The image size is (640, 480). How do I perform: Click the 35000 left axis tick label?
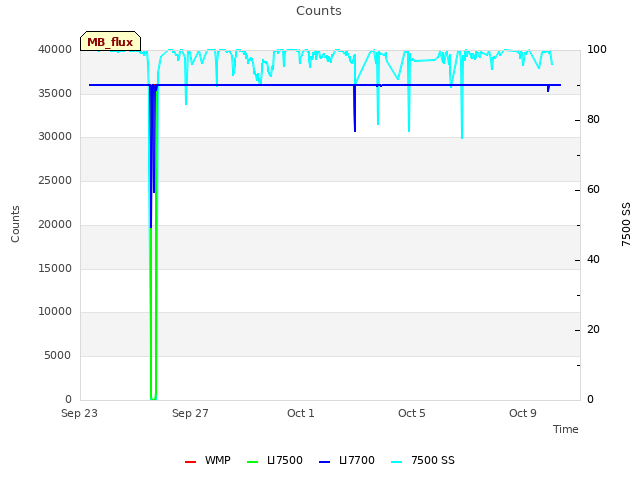click(55, 93)
